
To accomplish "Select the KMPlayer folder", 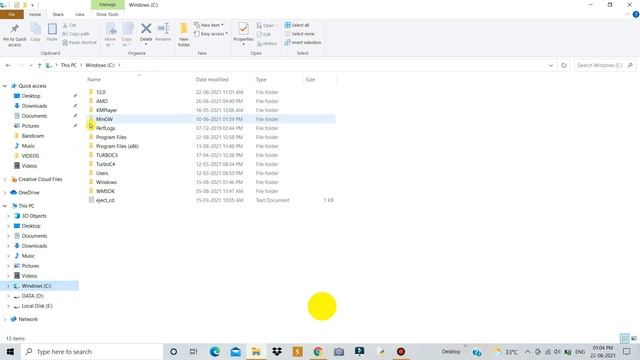I will click(x=107, y=110).
